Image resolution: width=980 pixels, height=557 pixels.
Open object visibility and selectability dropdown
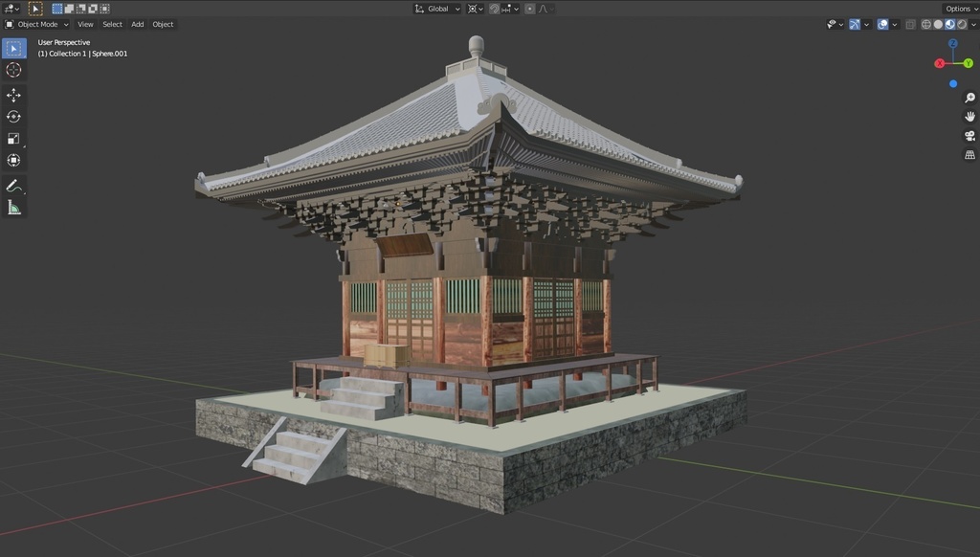click(835, 24)
